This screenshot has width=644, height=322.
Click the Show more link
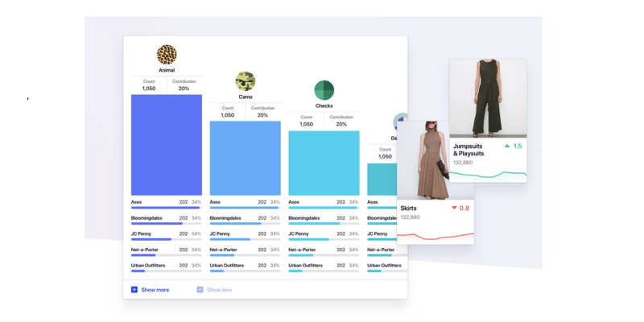[x=155, y=290]
